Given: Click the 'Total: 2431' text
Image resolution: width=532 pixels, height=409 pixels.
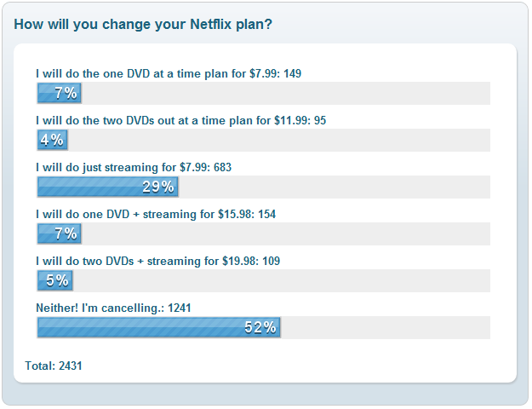Looking at the screenshot, I should coord(54,366).
